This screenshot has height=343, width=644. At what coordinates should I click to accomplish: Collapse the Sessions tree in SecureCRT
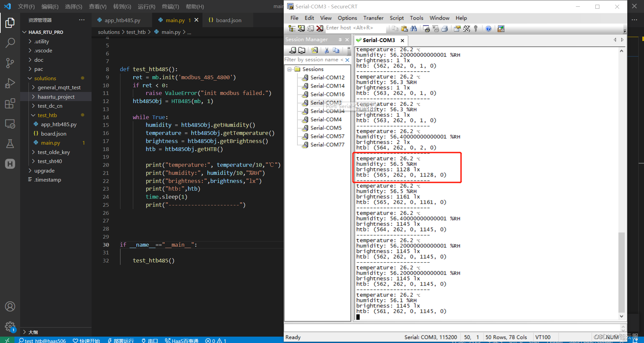pos(289,69)
